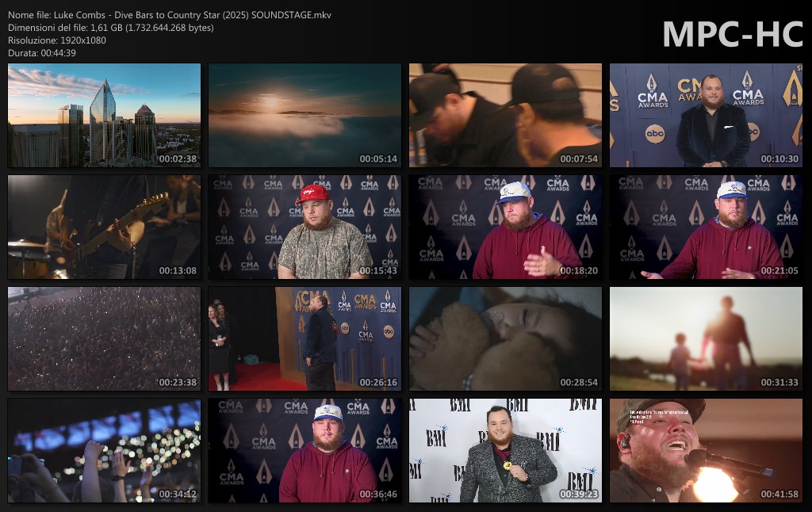Pick the crowd lights frame at 00:23:38

104,338
